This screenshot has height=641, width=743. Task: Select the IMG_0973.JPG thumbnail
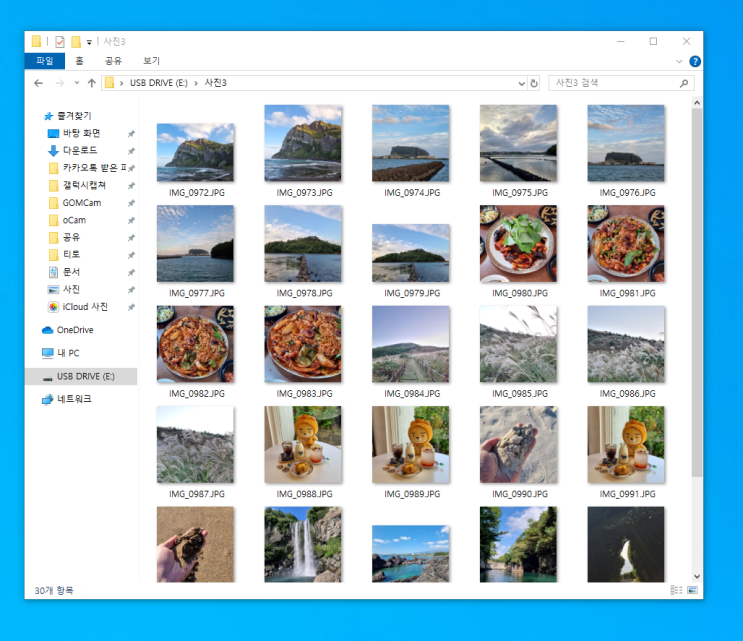[303, 143]
